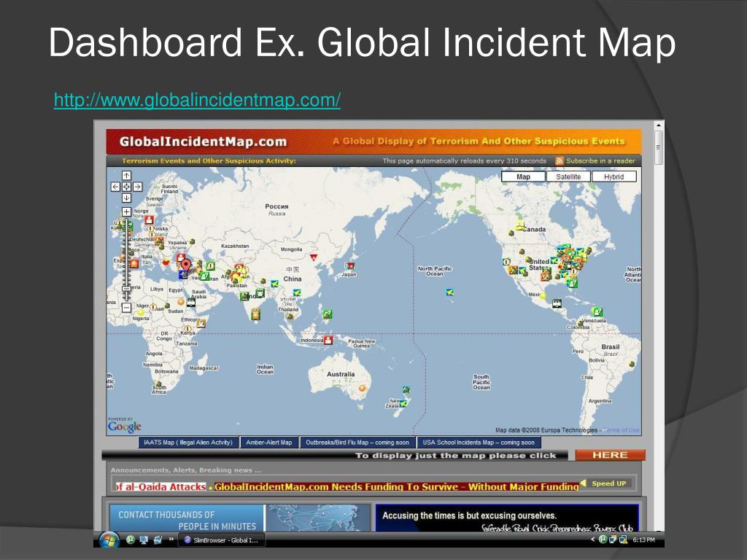The width and height of the screenshot is (747, 560).
Task: Select the red explosion marker in Spain
Action: pos(134,263)
